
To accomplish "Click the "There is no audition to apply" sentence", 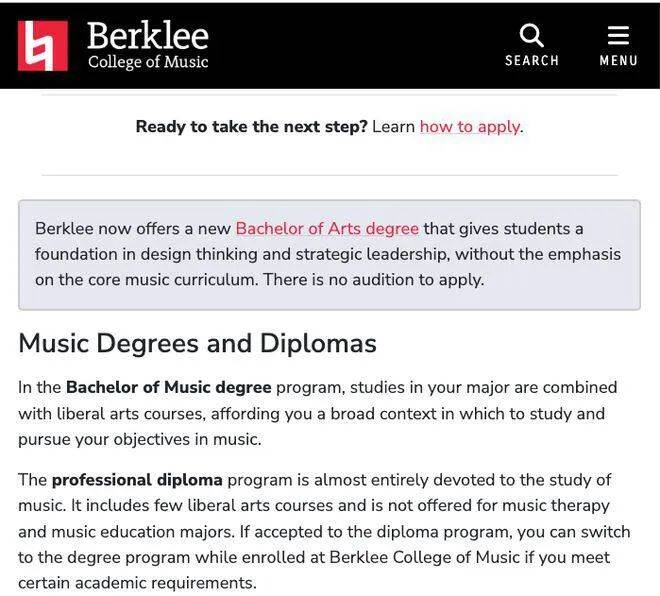I will pos(374,280).
